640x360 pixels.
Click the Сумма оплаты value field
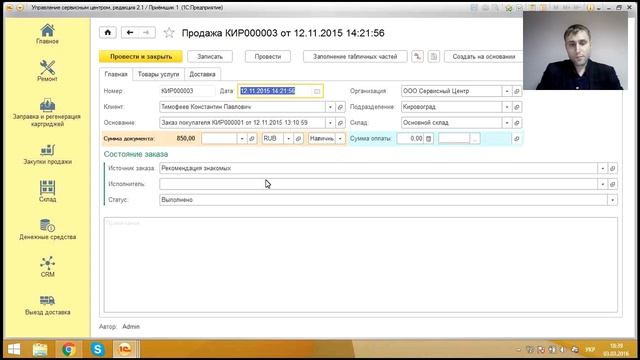tap(410, 138)
